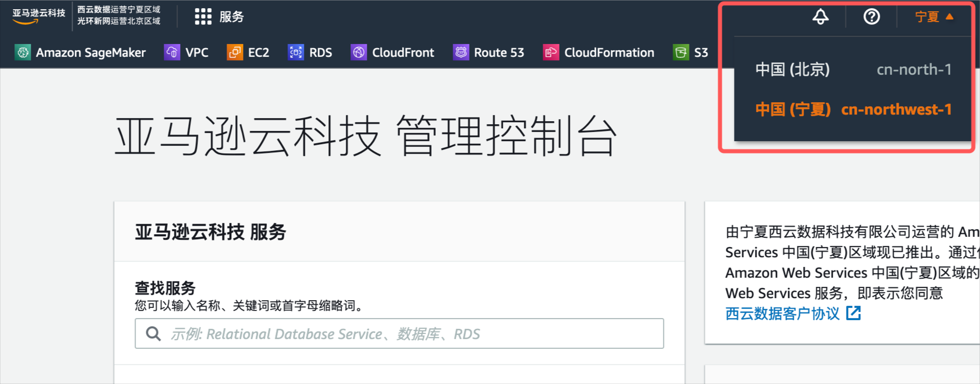Click the EC2 service icon
Image resolution: width=980 pixels, height=384 pixels.
tap(235, 52)
